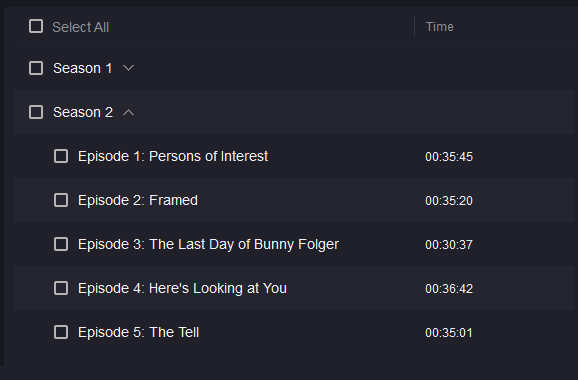Viewport: 578px width, 380px height.
Task: Click Episode 1: Persons of Interest title
Action: (x=173, y=156)
